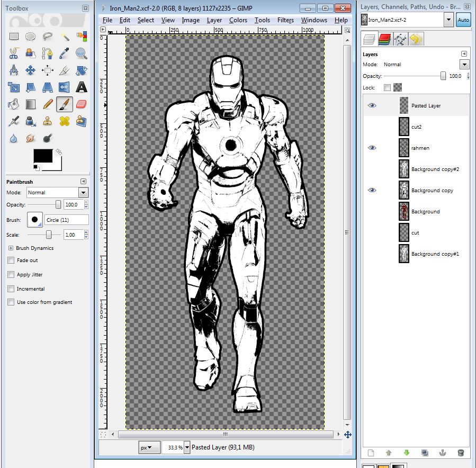Select the Blur/Sharpen droplet tool
This screenshot has height=468, width=476.
(14, 138)
